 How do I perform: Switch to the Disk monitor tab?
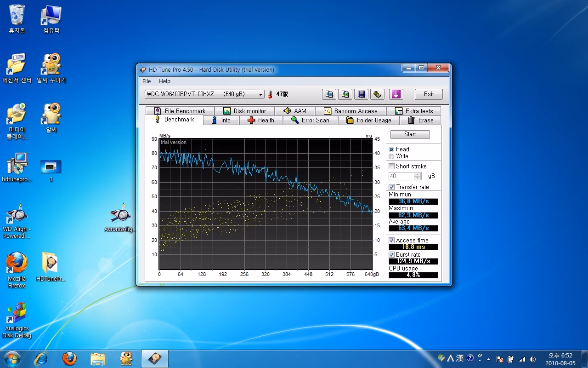pyautogui.click(x=244, y=111)
